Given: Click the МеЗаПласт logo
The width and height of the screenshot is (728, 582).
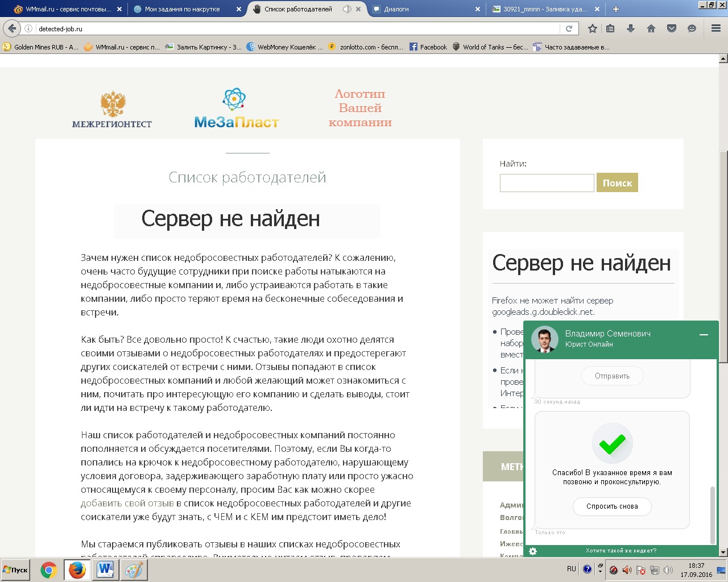Looking at the screenshot, I should pos(236,108).
